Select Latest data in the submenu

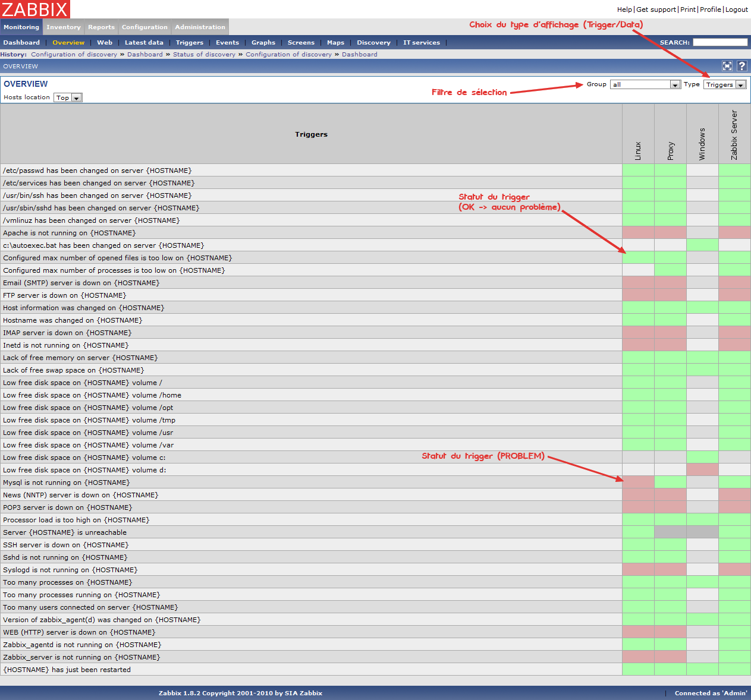[144, 43]
